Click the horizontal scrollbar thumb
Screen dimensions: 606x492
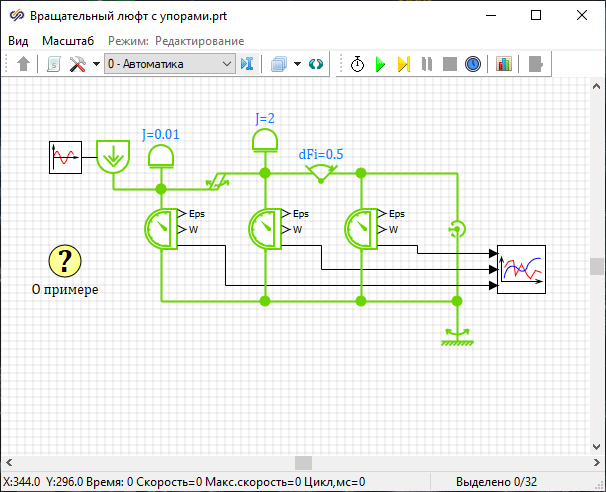(303, 462)
